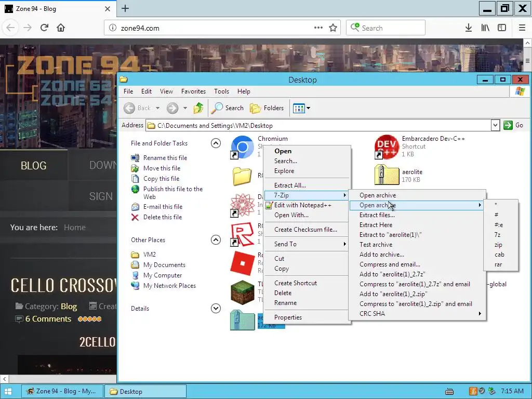Pick the zip format in Open archive submenu
Screen dimensions: 532x399
[x=501, y=245]
